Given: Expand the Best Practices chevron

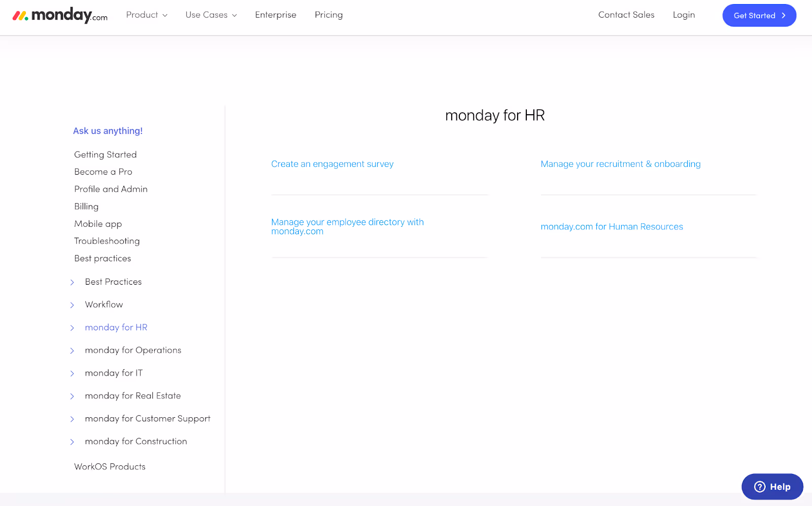Looking at the screenshot, I should tap(72, 282).
